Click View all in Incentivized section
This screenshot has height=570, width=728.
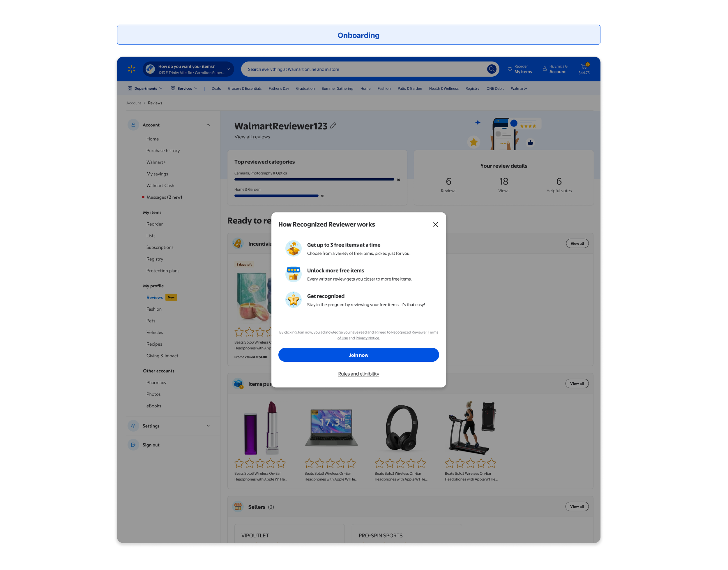click(x=577, y=243)
